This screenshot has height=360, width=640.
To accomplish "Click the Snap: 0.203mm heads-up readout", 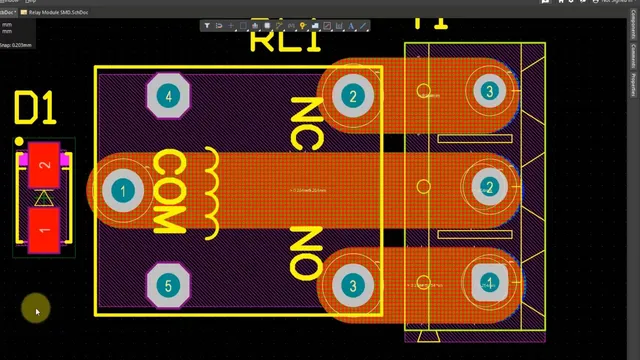I will click(16, 45).
